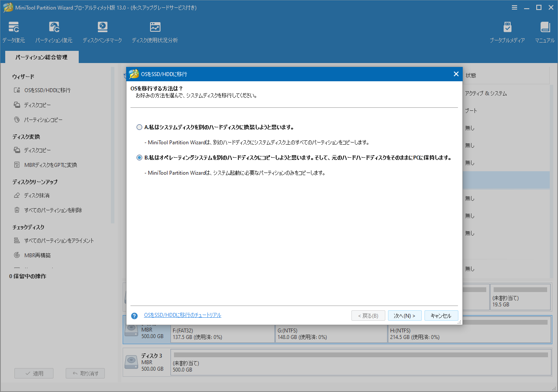Viewport: 558px width, 392px height.
Task: Choose MBRディスクをGPTに変換 from sidebar
Action: (51, 165)
